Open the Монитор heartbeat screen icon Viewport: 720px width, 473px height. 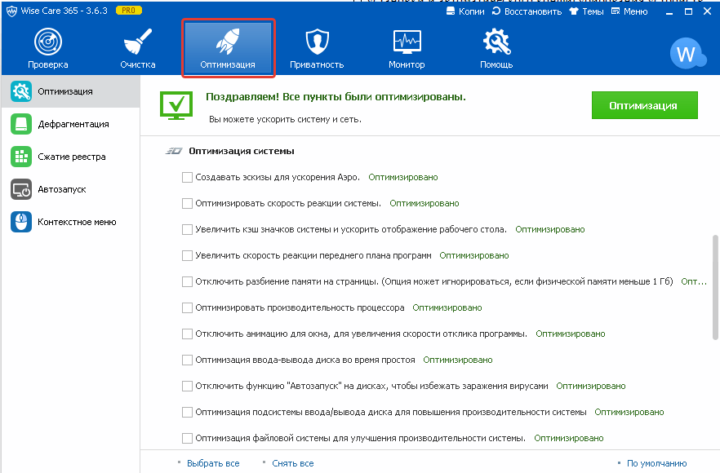(x=407, y=42)
